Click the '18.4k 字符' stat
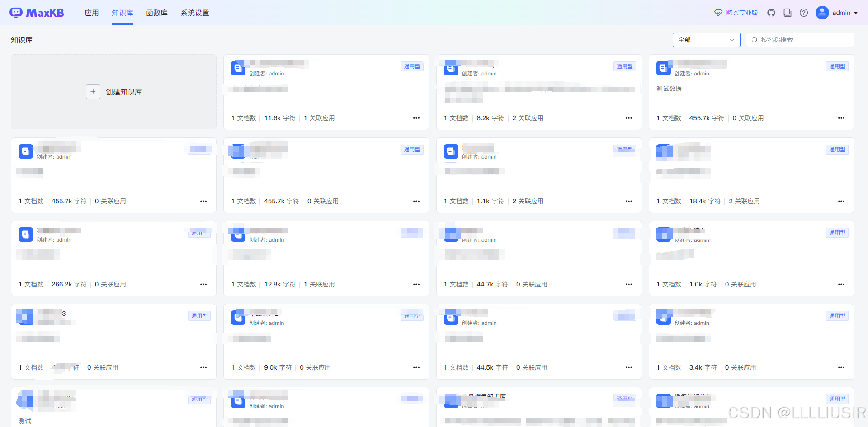868x427 pixels. click(705, 201)
